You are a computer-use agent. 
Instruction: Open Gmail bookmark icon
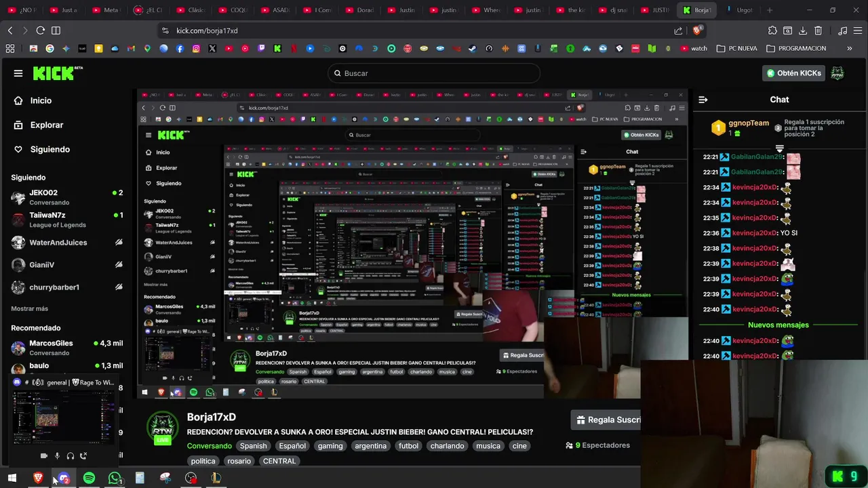point(131,49)
